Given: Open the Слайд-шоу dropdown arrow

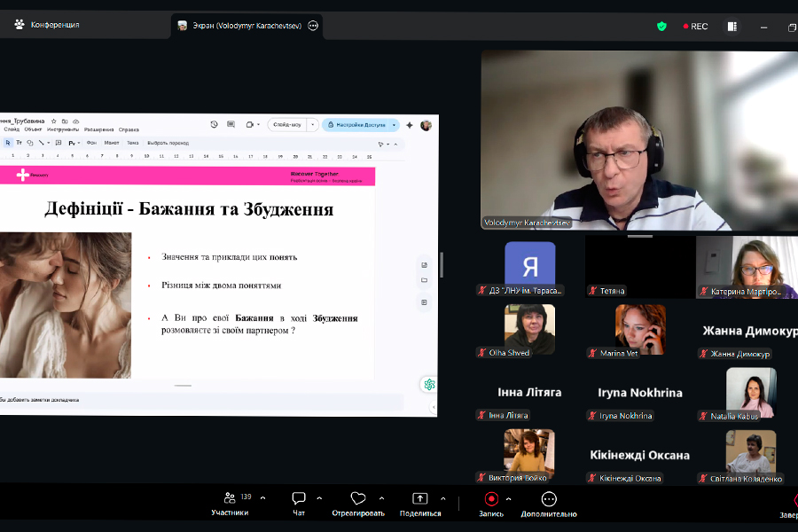Looking at the screenshot, I should pyautogui.click(x=312, y=124).
